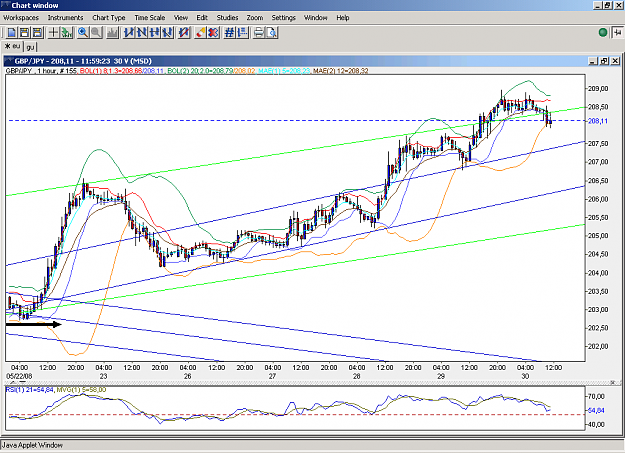Screen dimensions: 625x453
Task: Select the eraser tool icon
Action: (x=200, y=32)
